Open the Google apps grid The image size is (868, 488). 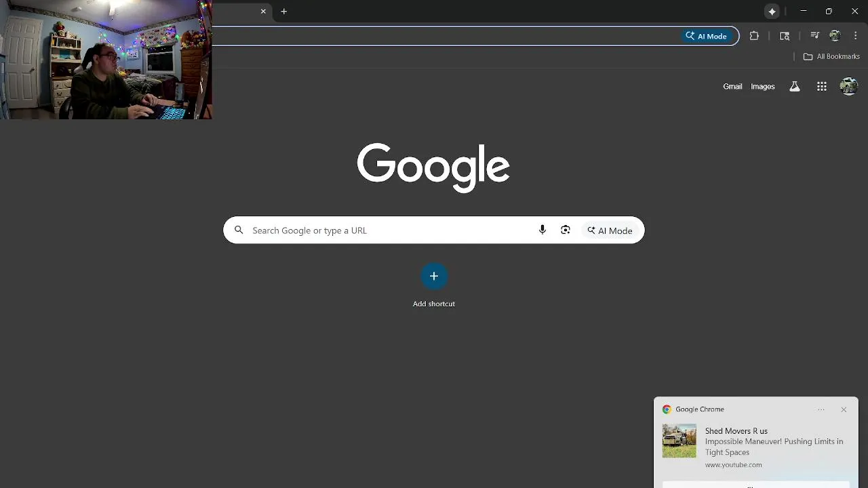coord(822,87)
